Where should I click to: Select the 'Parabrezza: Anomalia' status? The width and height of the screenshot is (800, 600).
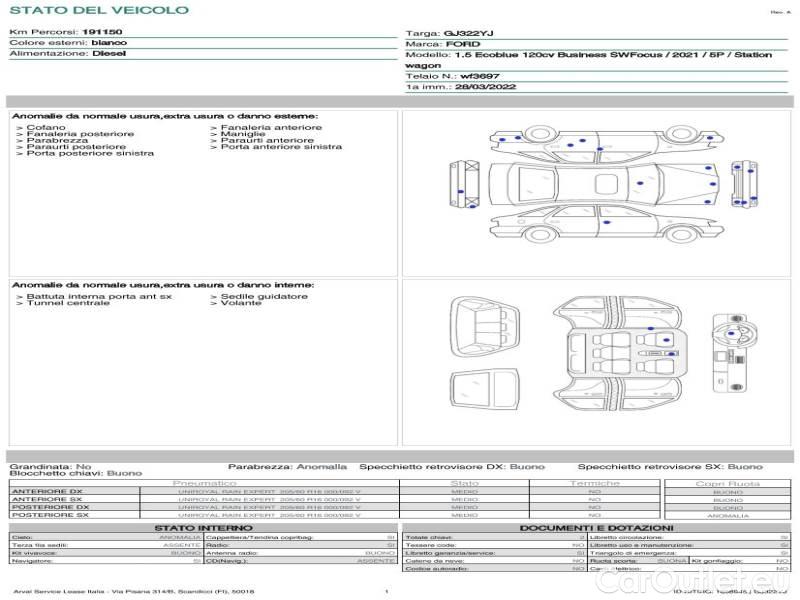point(287,467)
